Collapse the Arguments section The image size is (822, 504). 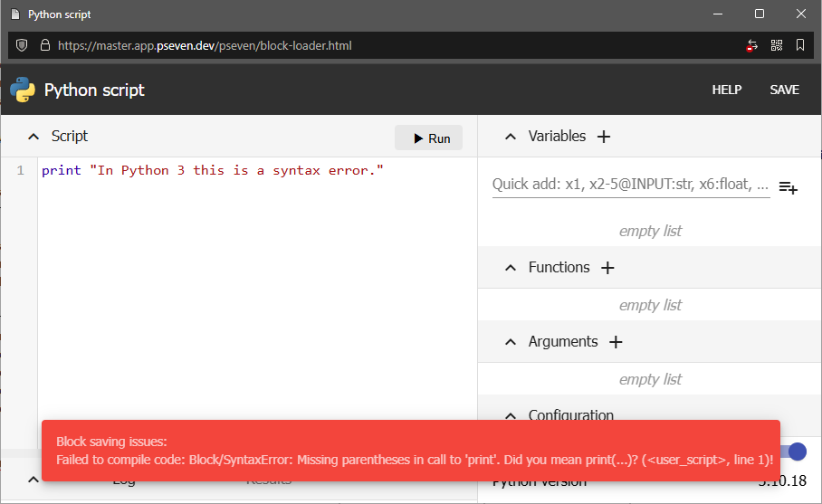(x=511, y=342)
